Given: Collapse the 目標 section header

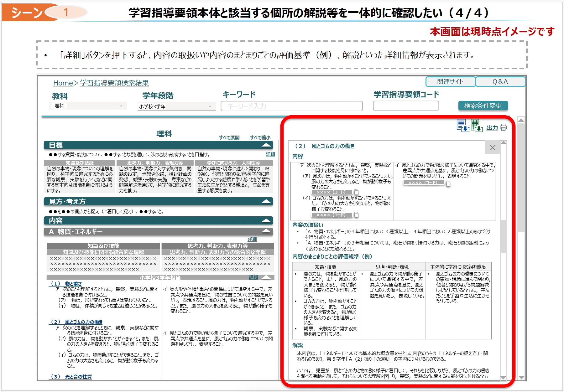Looking at the screenshot, I should click(266, 145).
